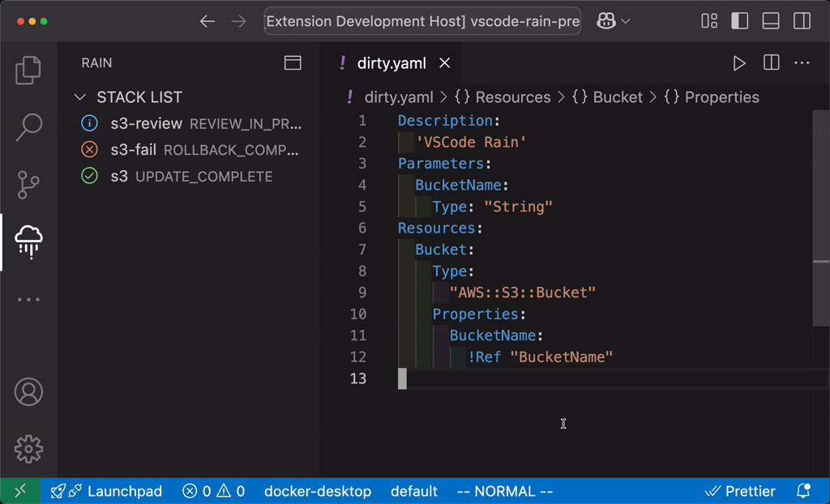Click the s3-fail error status icon
Viewport: 830px width, 504px height.
pos(89,150)
